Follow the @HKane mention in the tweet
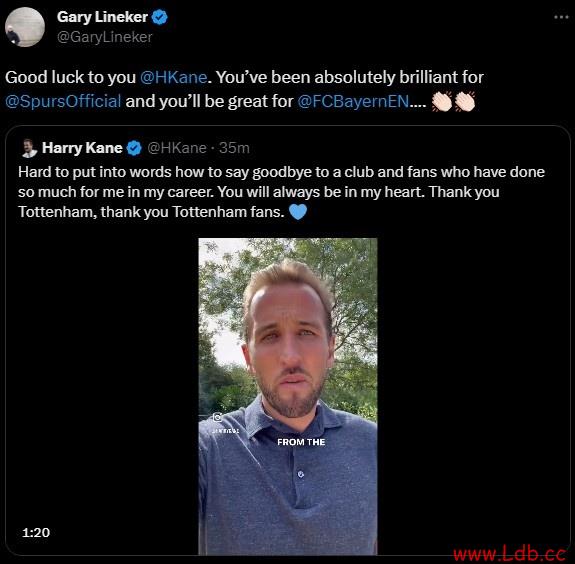 point(173,77)
